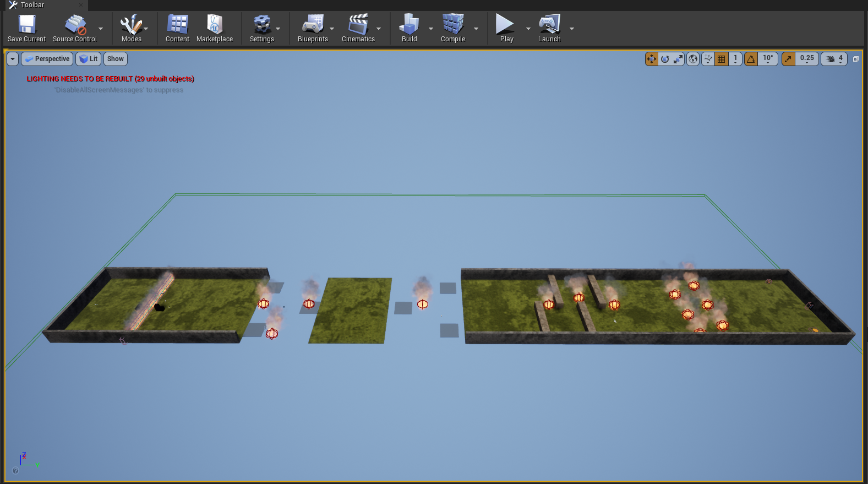The image size is (868, 484).
Task: Toggle rotation angle snapping
Action: click(751, 59)
